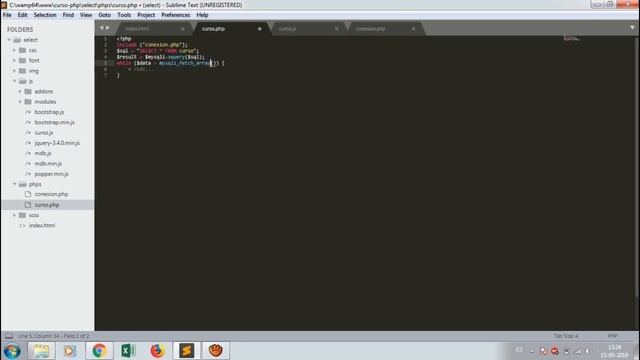This screenshot has height=360, width=640.
Task: Click the font folder icon
Action: click(22, 60)
